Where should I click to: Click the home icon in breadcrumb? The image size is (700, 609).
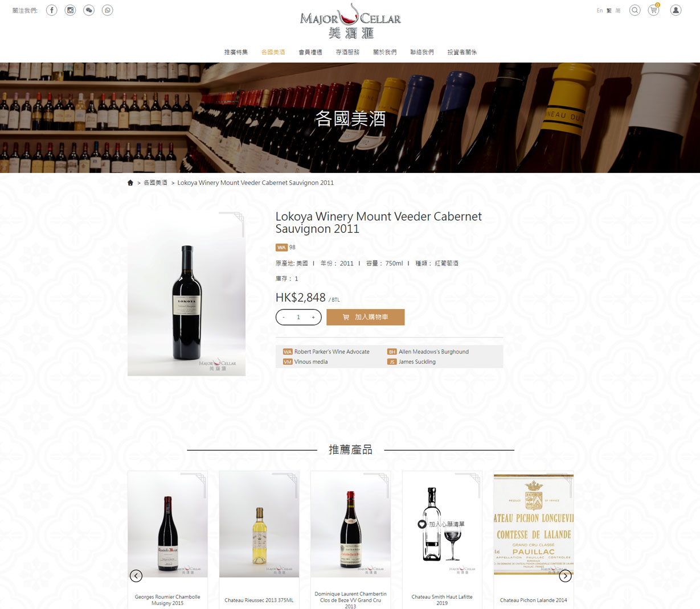[x=130, y=183]
